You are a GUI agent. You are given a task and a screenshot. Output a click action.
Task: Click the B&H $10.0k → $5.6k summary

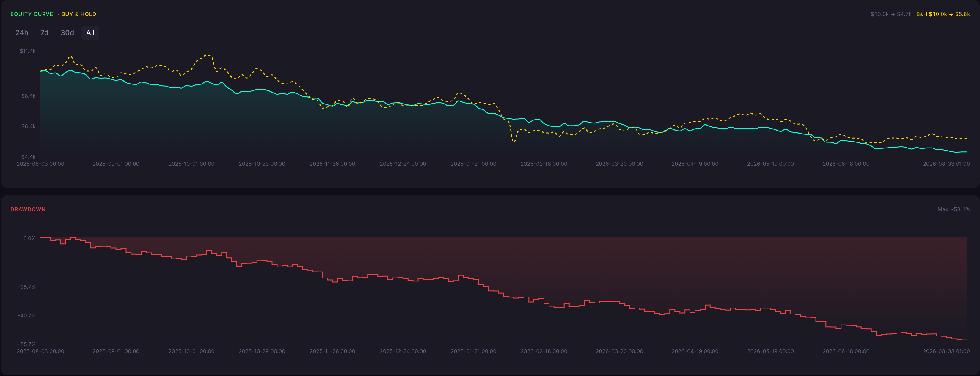(943, 14)
